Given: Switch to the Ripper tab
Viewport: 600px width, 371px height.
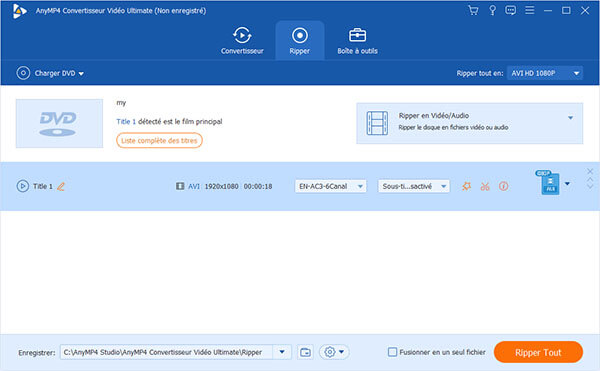Looking at the screenshot, I should [x=300, y=41].
